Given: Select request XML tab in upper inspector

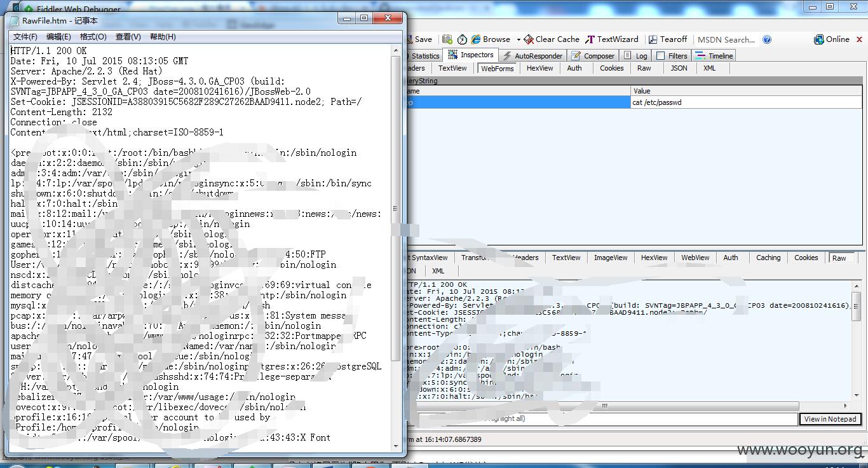Looking at the screenshot, I should [709, 68].
